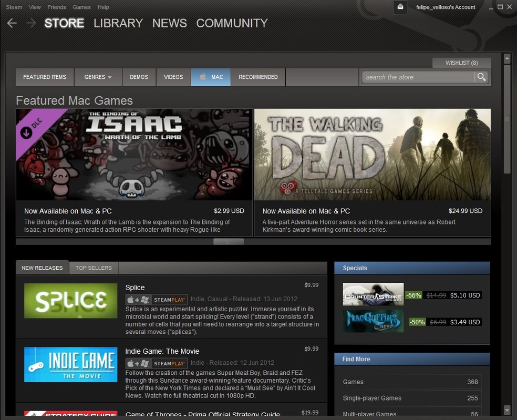Open the Games menu
Viewport: 517px width, 420px height.
[x=82, y=7]
